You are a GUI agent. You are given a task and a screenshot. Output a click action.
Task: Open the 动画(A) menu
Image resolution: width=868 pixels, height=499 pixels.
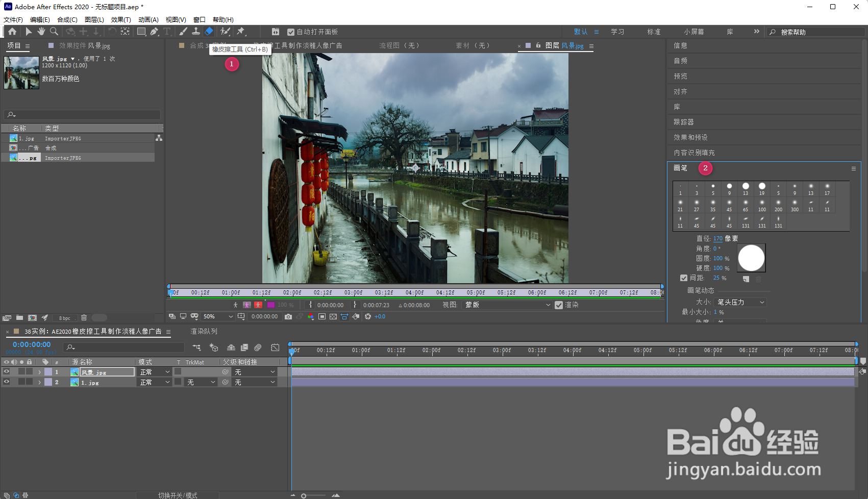click(148, 20)
